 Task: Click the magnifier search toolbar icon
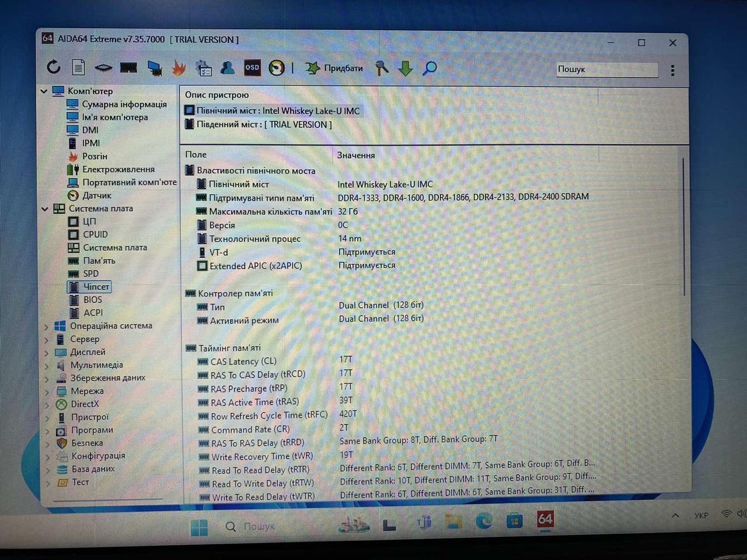(430, 68)
